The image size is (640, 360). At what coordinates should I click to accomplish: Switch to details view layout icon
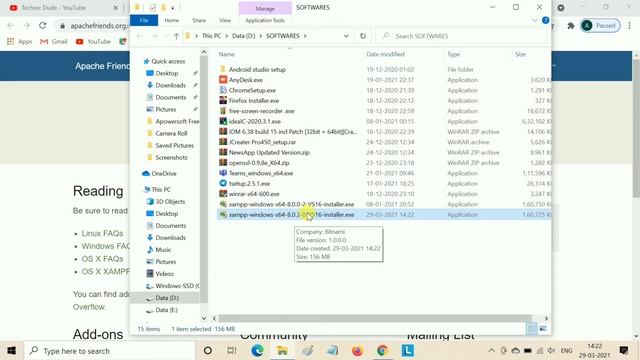point(531,329)
